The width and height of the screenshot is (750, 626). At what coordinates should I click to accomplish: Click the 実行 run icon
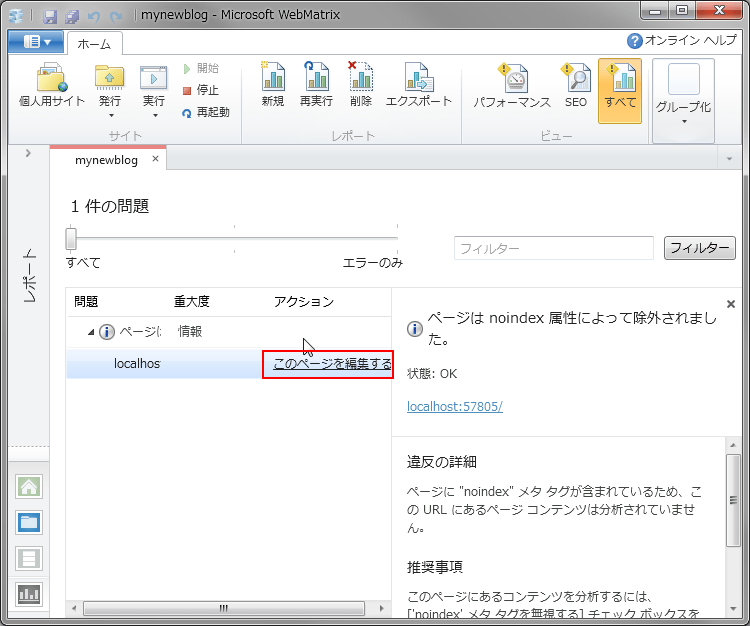pos(154,77)
